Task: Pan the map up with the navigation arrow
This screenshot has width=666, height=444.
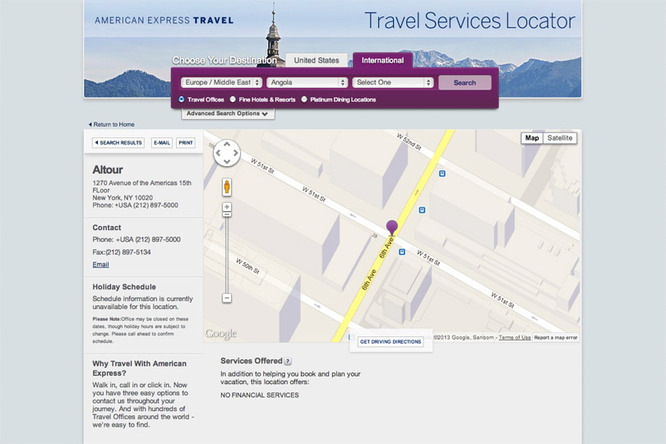Action: point(227,144)
